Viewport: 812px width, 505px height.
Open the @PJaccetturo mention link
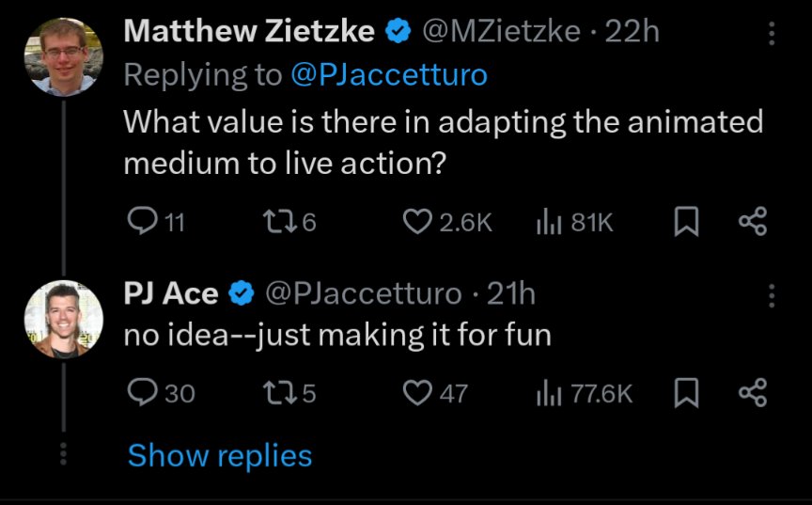(389, 75)
